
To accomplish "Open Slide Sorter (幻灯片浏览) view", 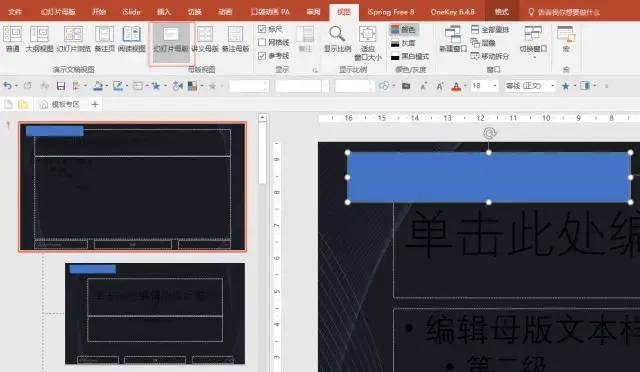I will [x=73, y=39].
